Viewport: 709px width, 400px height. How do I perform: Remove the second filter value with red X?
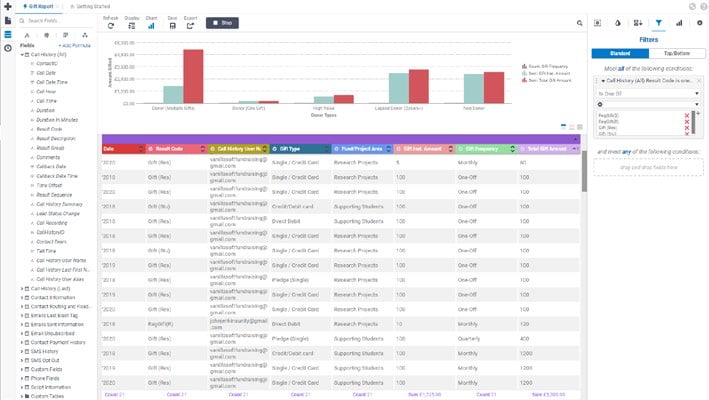pos(687,122)
